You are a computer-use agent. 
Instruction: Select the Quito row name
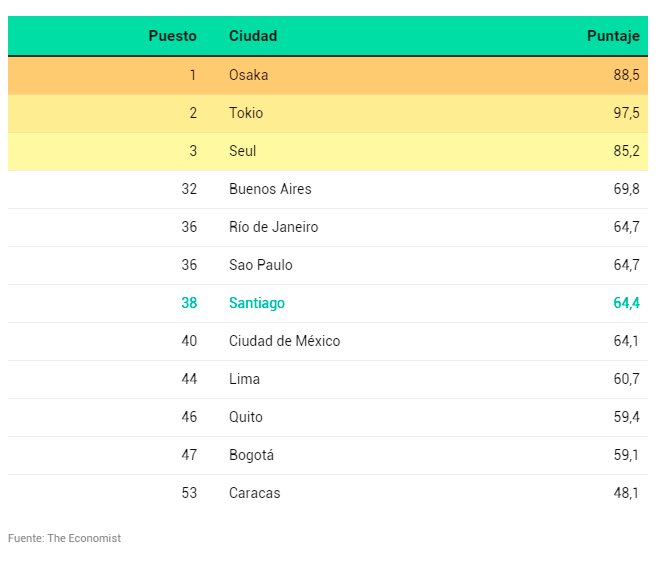point(246,417)
